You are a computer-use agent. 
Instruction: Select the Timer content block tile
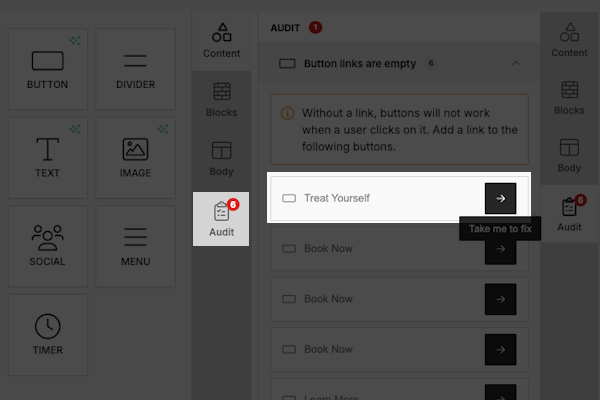click(48, 334)
